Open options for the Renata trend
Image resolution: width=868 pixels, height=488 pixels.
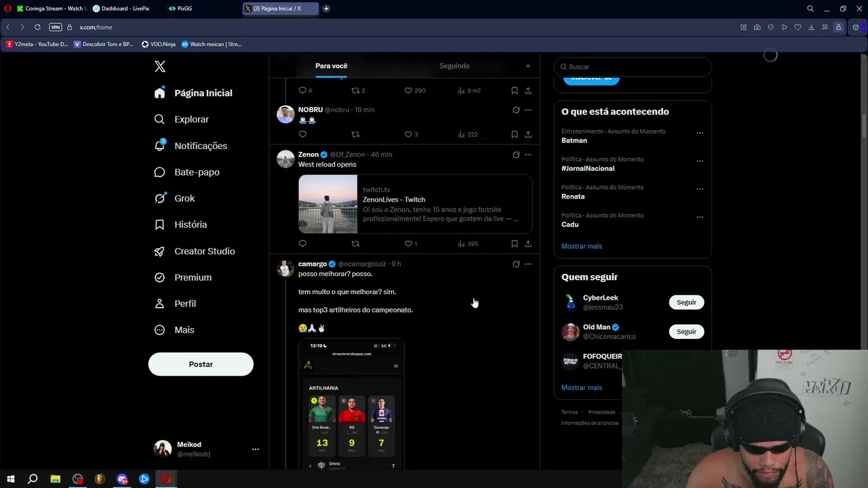[x=700, y=189]
